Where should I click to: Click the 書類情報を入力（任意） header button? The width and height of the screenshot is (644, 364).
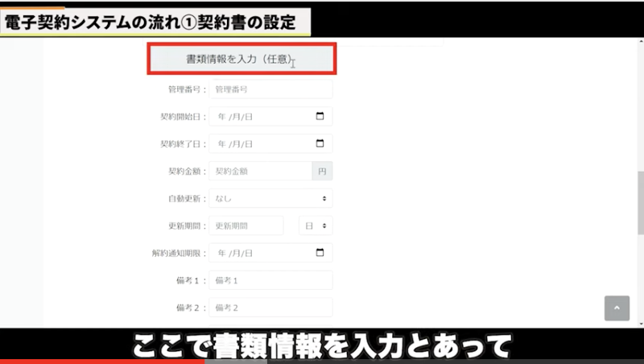point(242,60)
